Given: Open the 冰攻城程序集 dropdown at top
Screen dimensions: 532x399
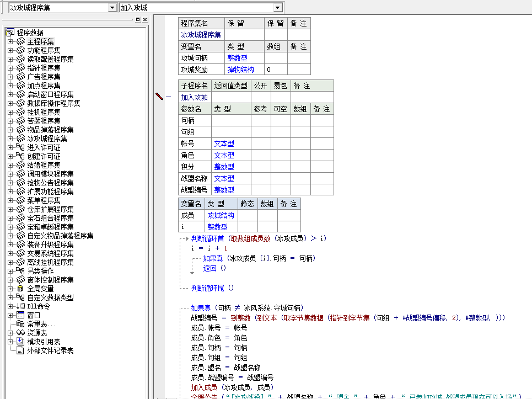Looking at the screenshot, I should (112, 8).
